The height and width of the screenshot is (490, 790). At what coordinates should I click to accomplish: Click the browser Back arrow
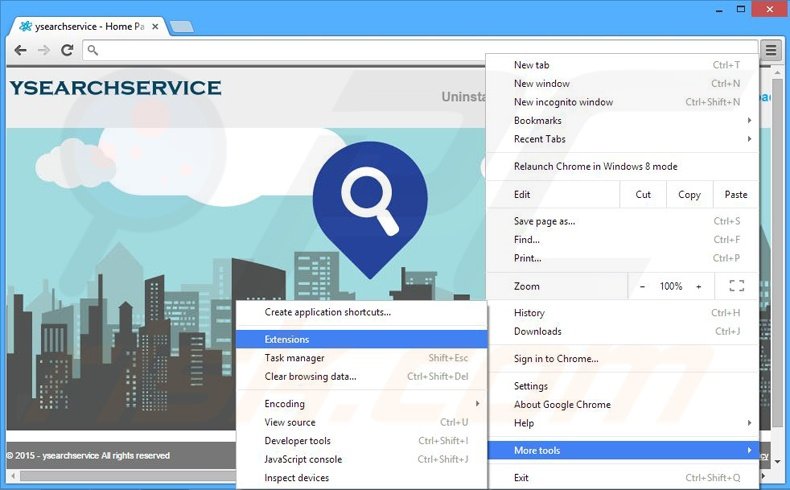tap(20, 50)
